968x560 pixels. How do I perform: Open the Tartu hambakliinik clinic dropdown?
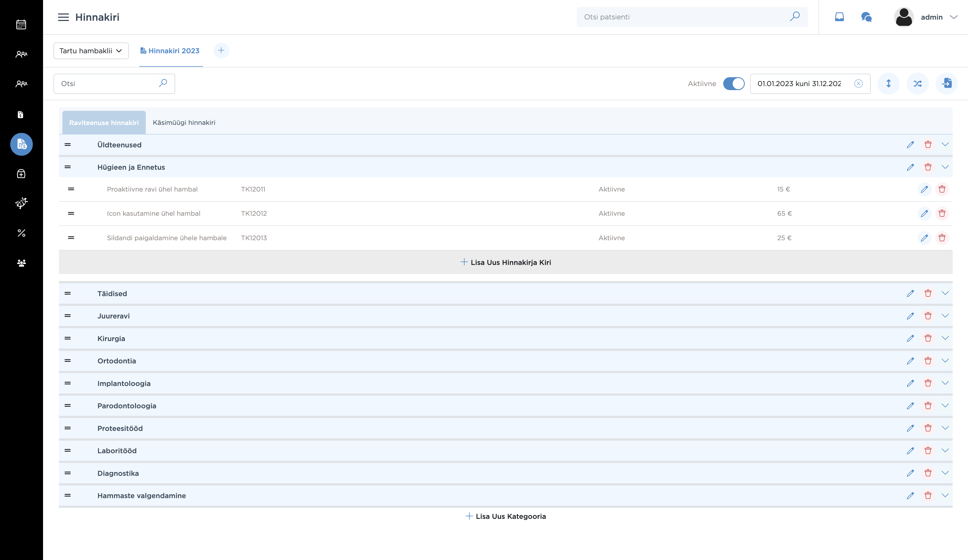click(91, 51)
